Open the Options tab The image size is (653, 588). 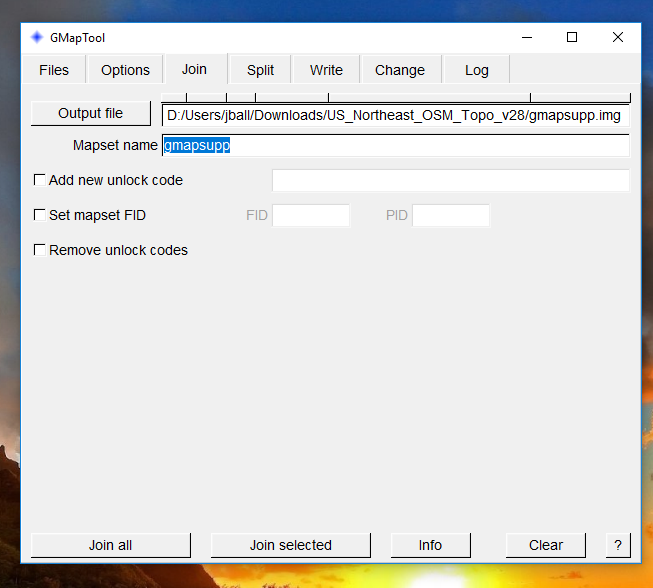click(125, 70)
